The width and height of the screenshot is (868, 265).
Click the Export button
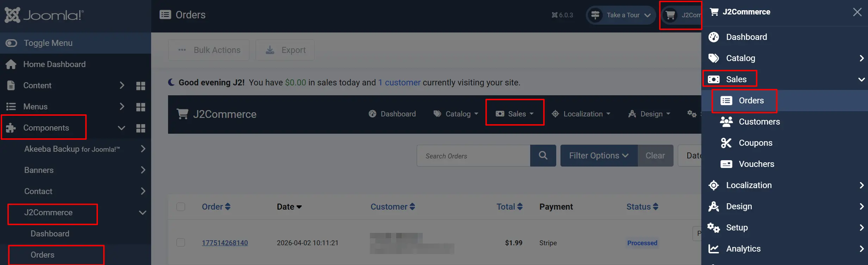(x=285, y=50)
